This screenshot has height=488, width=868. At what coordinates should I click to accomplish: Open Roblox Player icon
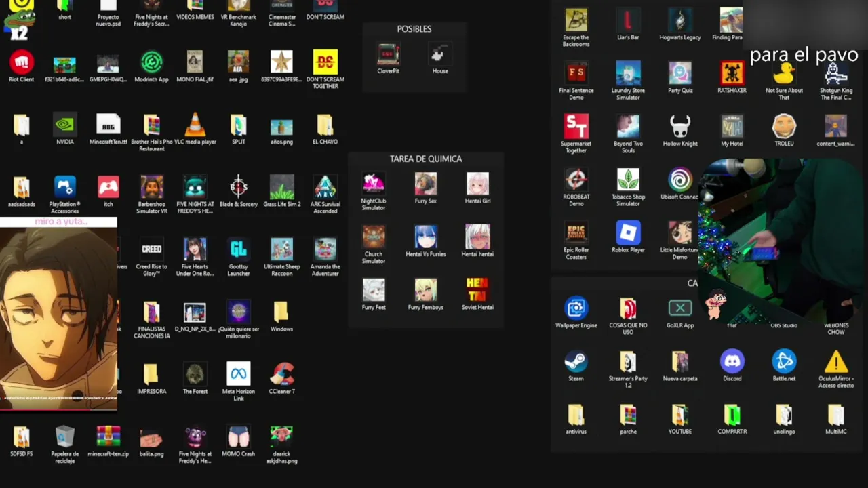coord(628,233)
